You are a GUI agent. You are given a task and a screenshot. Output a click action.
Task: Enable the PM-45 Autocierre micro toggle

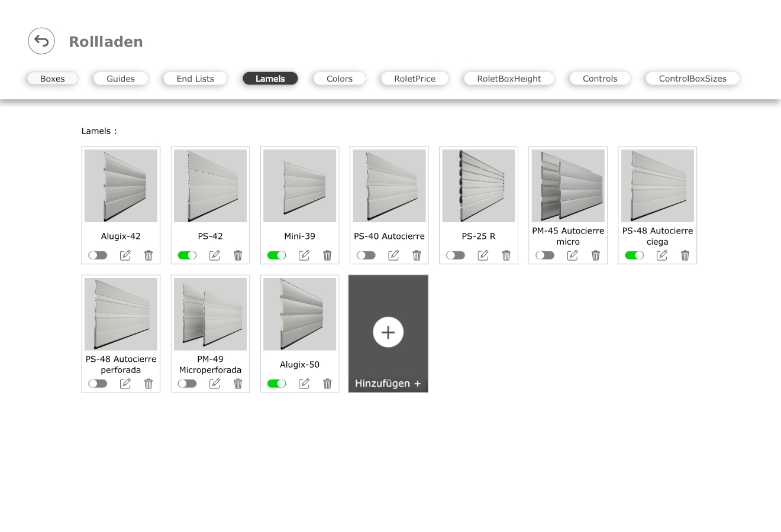point(544,255)
